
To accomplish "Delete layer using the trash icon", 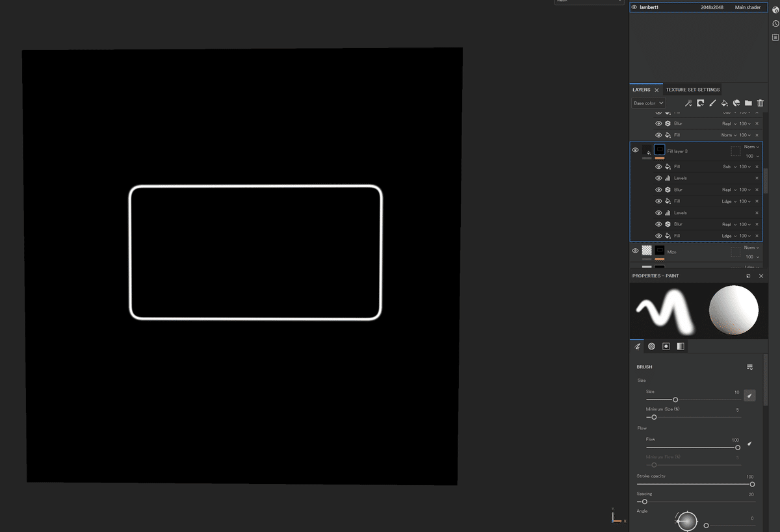I will coord(760,103).
